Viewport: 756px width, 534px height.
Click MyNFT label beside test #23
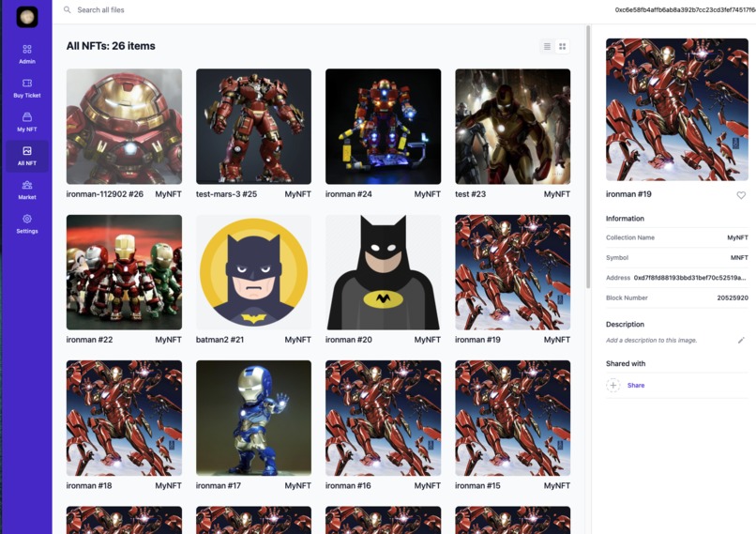(x=557, y=194)
